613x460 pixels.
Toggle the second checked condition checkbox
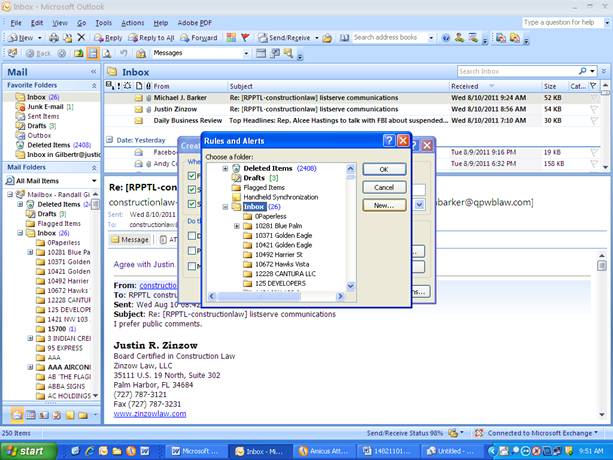(192, 190)
